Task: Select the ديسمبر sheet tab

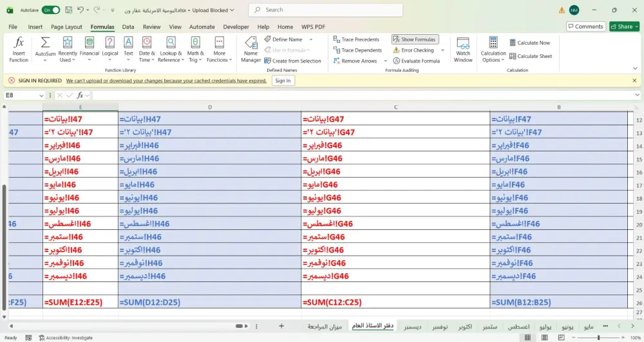Action: tap(412, 327)
